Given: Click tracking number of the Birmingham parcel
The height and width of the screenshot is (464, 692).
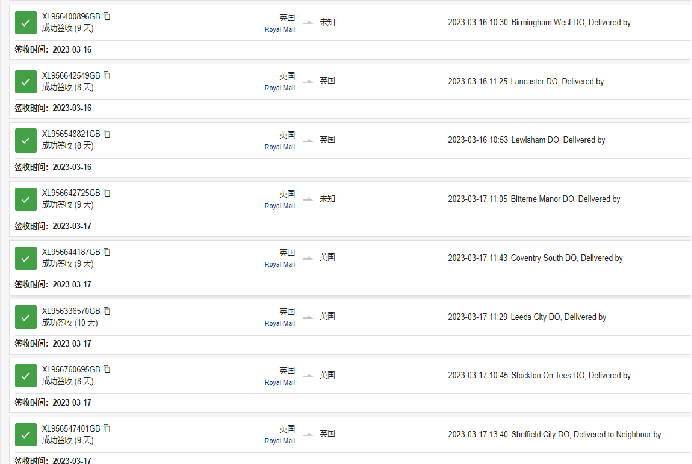Looking at the screenshot, I should (x=71, y=17).
